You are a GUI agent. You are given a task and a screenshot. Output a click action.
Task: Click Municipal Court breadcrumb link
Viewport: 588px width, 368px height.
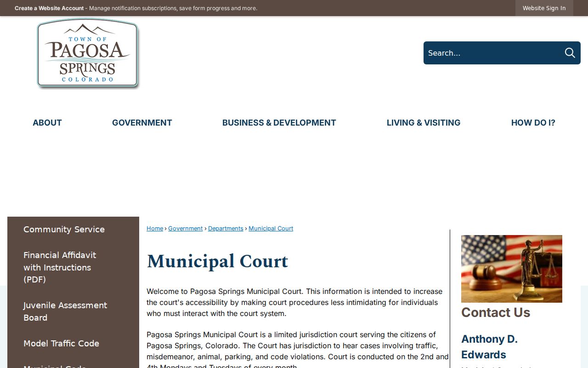pyautogui.click(x=271, y=229)
